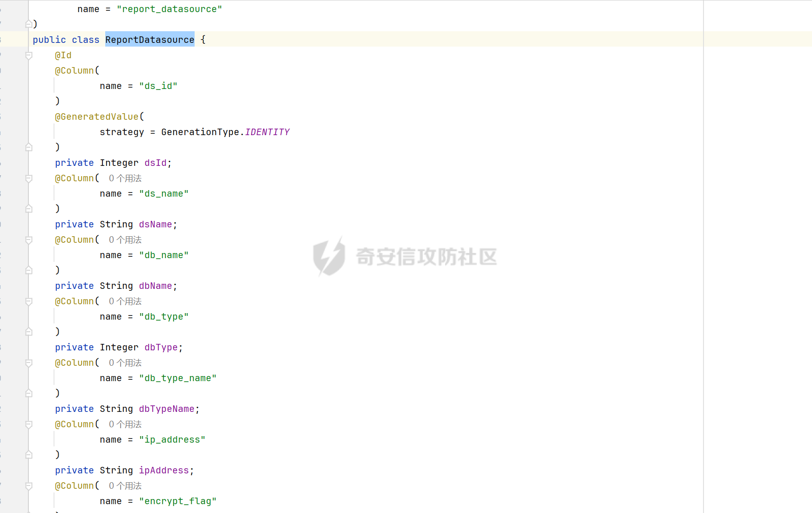The width and height of the screenshot is (812, 513).
Task: Open usages hint on @Column for "encrypt_flag"
Action: tap(125, 486)
